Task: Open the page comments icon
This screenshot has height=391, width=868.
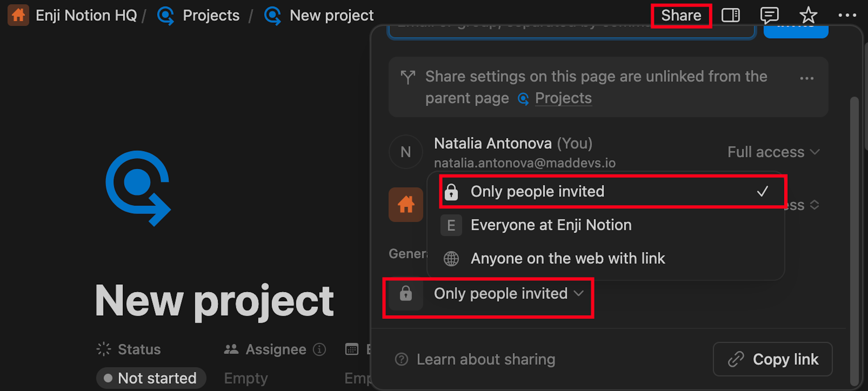Action: [x=769, y=15]
